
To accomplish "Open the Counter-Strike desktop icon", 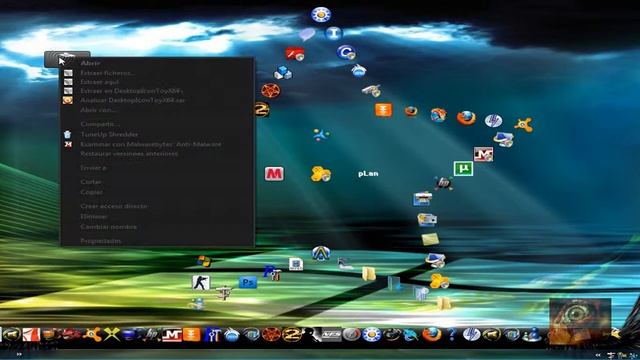I will 201,282.
